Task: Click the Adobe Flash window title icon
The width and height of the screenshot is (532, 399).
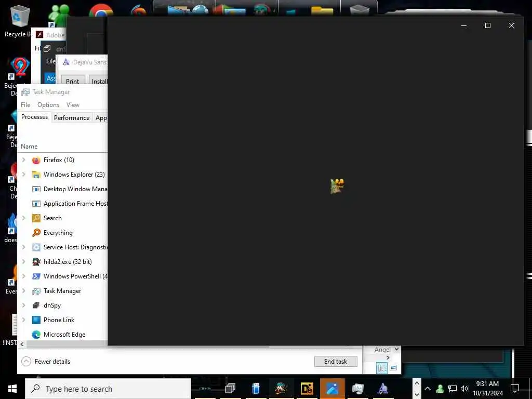Action: point(39,35)
